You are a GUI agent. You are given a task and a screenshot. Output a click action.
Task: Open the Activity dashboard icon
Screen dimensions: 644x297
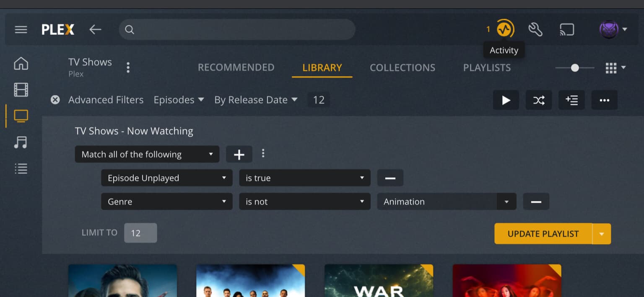point(505,29)
